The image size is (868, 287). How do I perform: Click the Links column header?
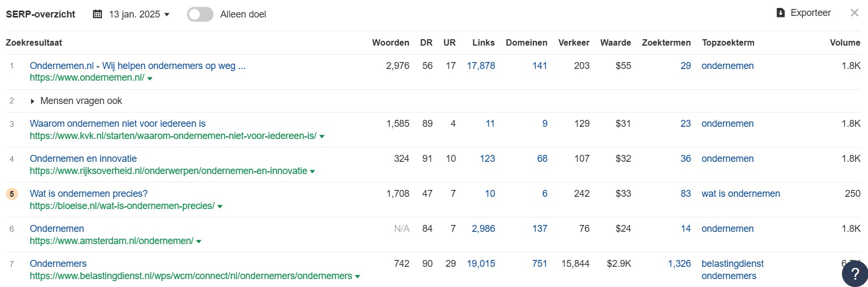(483, 42)
